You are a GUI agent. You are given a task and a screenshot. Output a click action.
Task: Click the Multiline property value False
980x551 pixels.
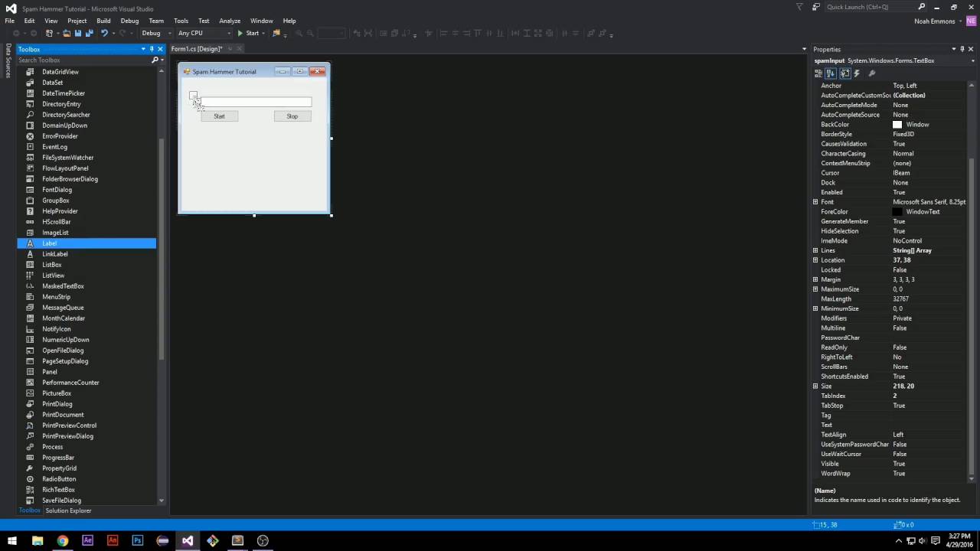pos(900,328)
